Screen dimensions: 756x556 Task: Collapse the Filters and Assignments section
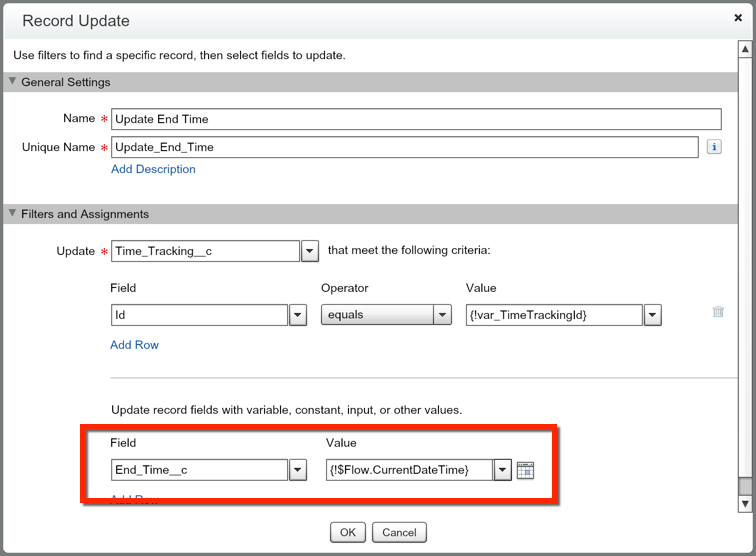pyautogui.click(x=13, y=214)
